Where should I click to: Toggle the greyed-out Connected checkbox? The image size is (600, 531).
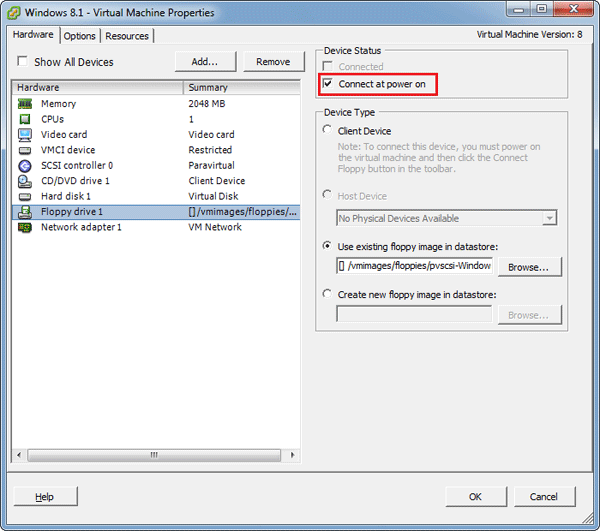[x=328, y=66]
